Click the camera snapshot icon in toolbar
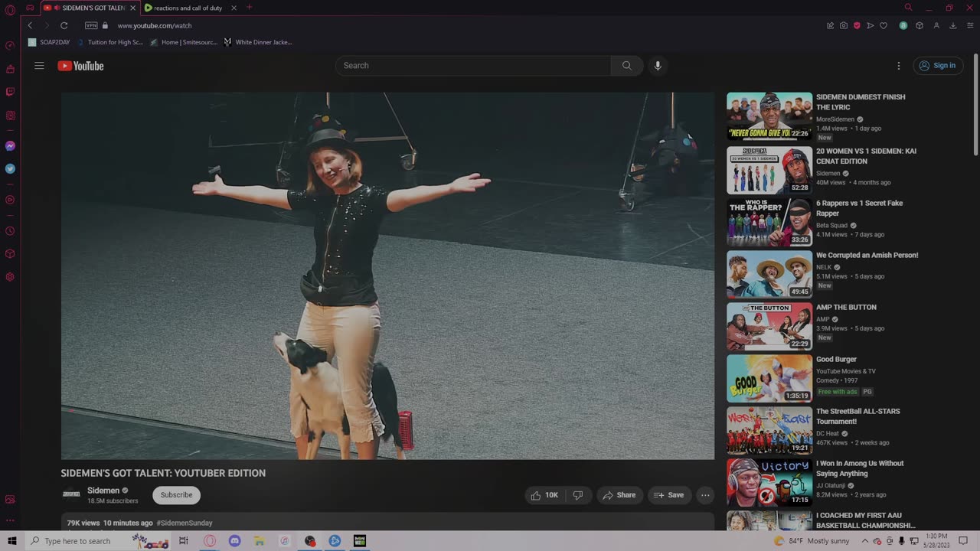 click(844, 25)
